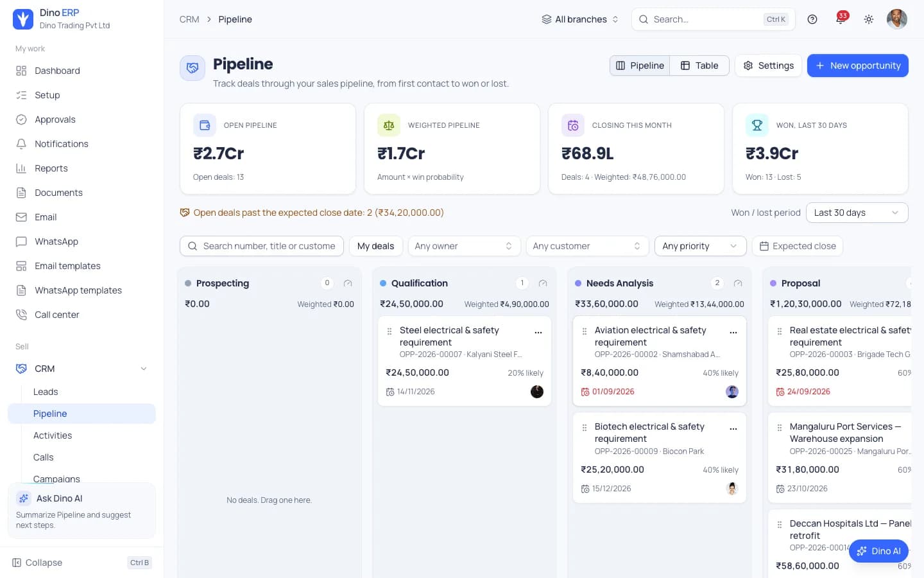Screen dimensions: 924x578
Task: Click the Qualification column gauge icon
Action: pyautogui.click(x=543, y=283)
